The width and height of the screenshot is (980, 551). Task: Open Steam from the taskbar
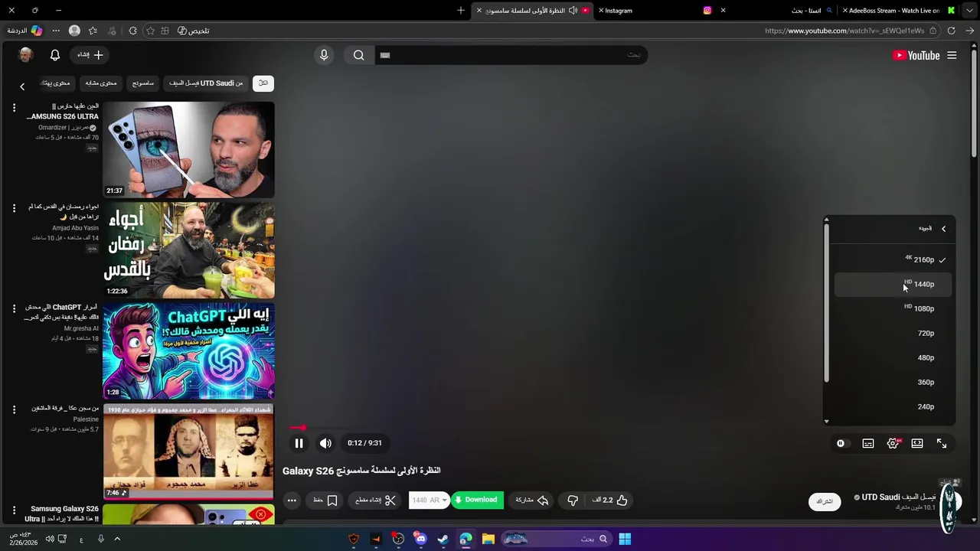pos(443,539)
